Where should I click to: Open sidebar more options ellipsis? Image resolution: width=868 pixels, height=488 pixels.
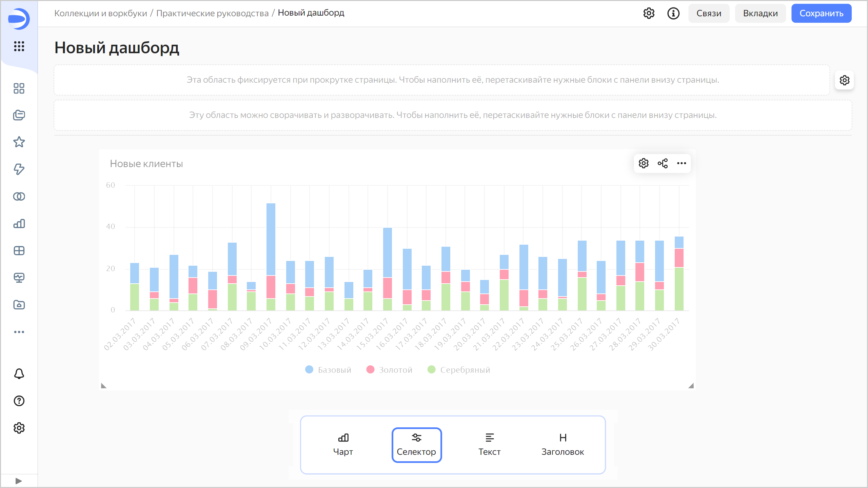[19, 332]
